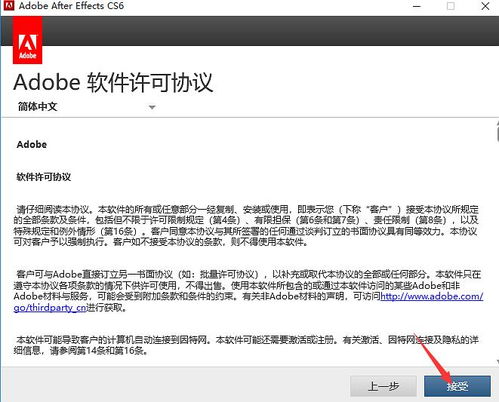Minimize the After Effects installer window
Image resolution: width=499 pixels, height=402 pixels.
417,6
